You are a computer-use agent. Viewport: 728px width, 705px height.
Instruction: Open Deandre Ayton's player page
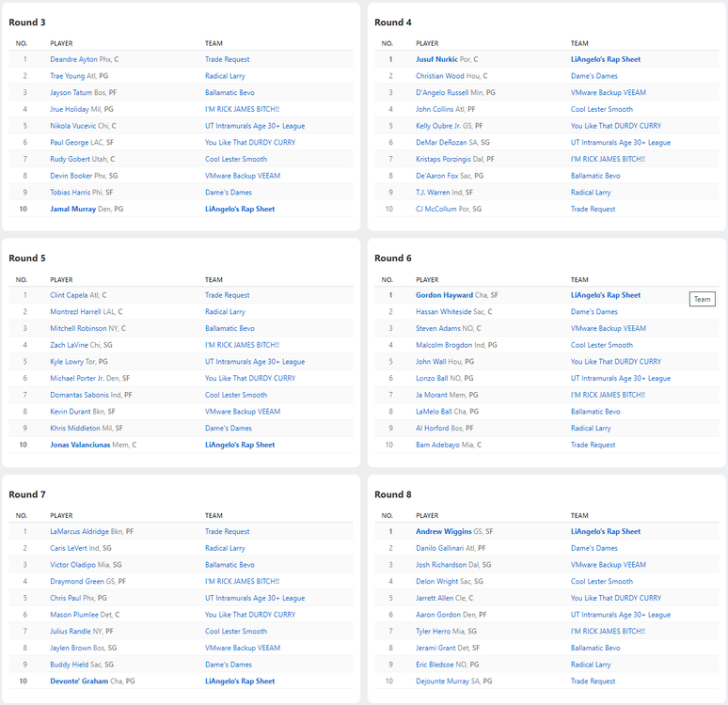pyautogui.click(x=73, y=59)
